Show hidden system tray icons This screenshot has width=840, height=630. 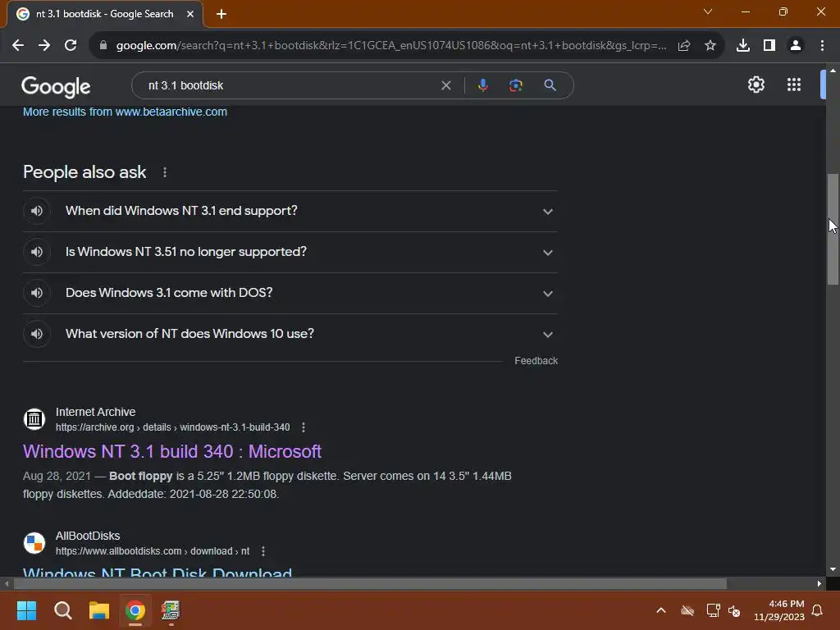tap(661, 610)
